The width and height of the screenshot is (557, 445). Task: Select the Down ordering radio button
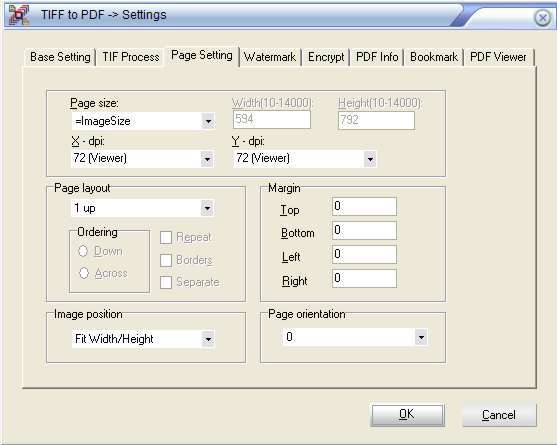coord(83,251)
